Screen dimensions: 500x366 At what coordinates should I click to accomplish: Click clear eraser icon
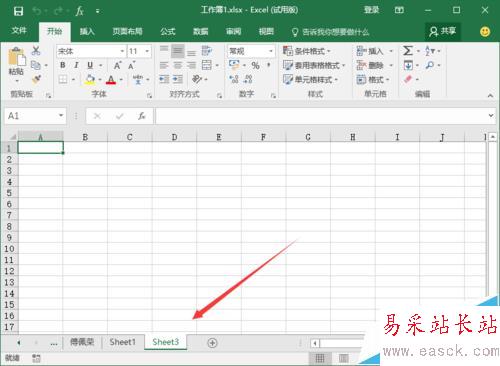[x=408, y=79]
